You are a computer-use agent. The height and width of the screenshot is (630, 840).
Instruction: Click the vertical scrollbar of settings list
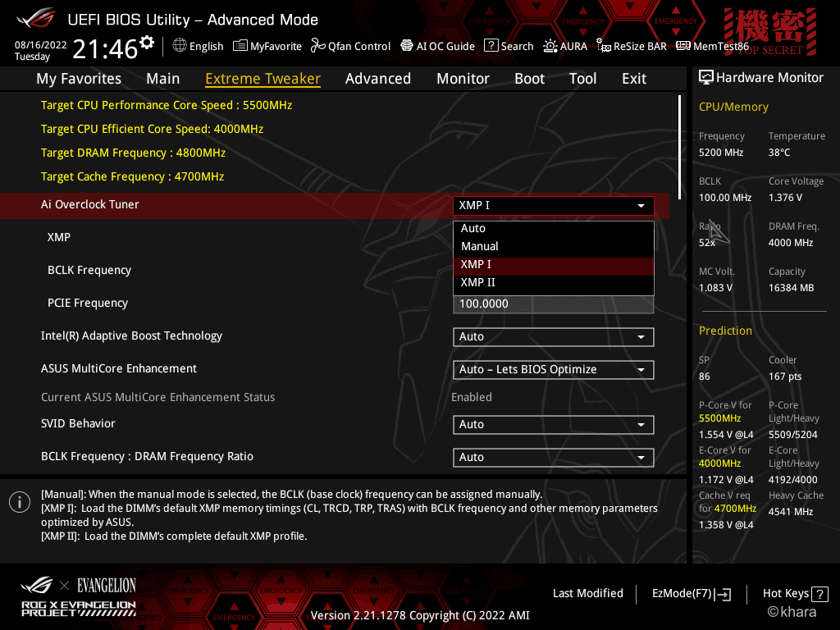pos(679,148)
